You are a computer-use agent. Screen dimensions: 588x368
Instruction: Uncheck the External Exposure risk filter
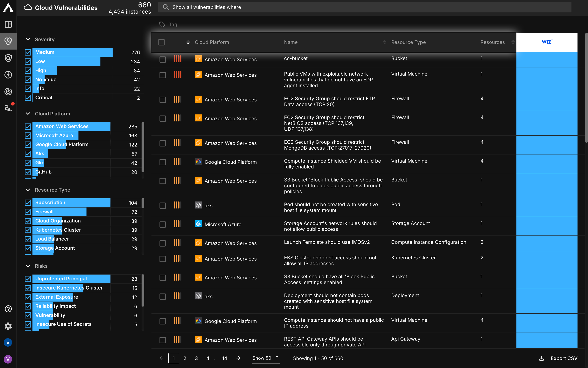pyautogui.click(x=28, y=297)
